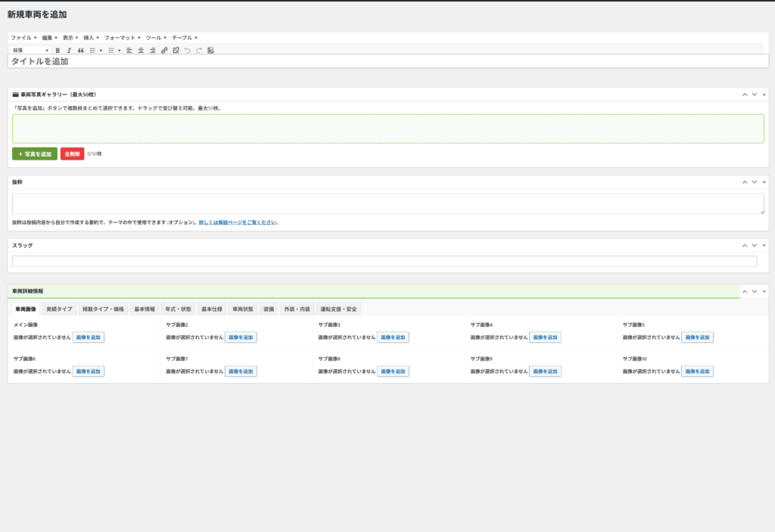The height and width of the screenshot is (532, 775).
Task: Open bulleted list style dropdown arrow
Action: click(101, 51)
